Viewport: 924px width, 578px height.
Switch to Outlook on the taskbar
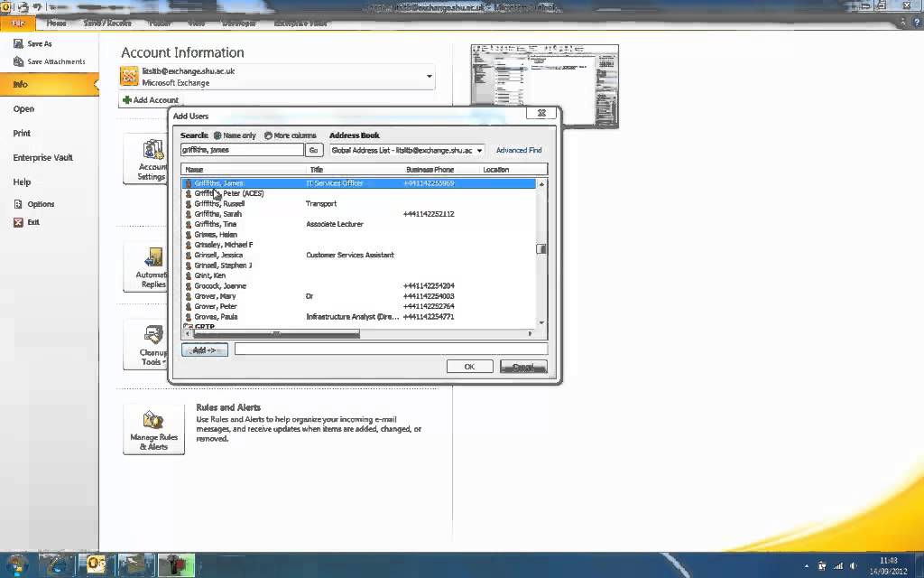pos(96,565)
